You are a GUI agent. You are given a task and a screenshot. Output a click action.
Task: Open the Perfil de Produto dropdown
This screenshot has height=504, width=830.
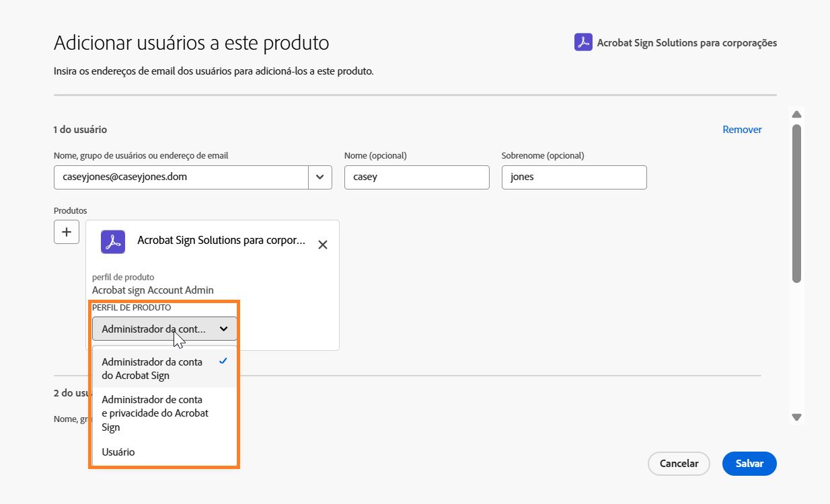(163, 329)
